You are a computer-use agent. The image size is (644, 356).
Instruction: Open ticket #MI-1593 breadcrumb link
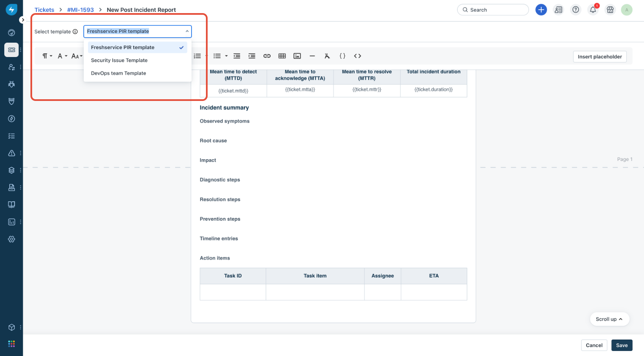80,10
